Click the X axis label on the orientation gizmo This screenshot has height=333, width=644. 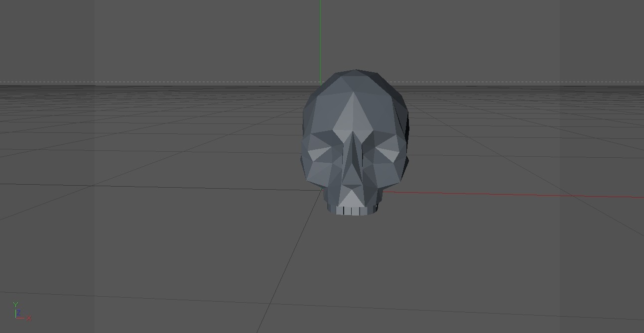pos(29,318)
